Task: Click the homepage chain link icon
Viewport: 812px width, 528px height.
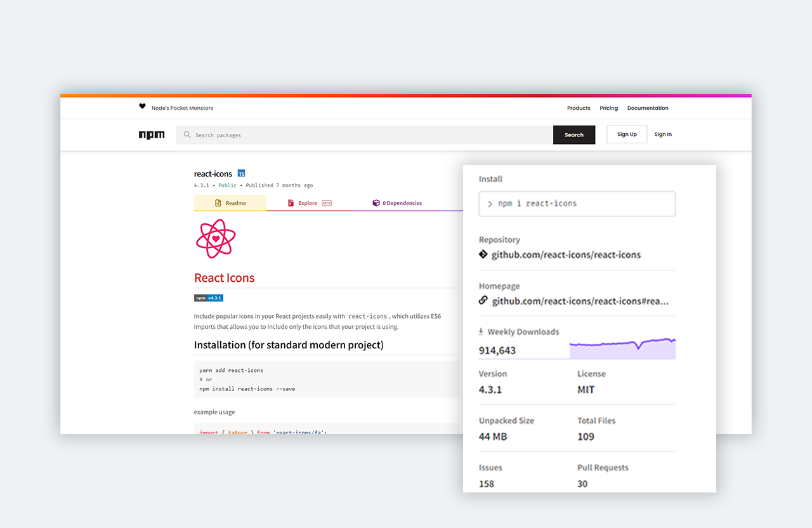Action: [x=483, y=301]
